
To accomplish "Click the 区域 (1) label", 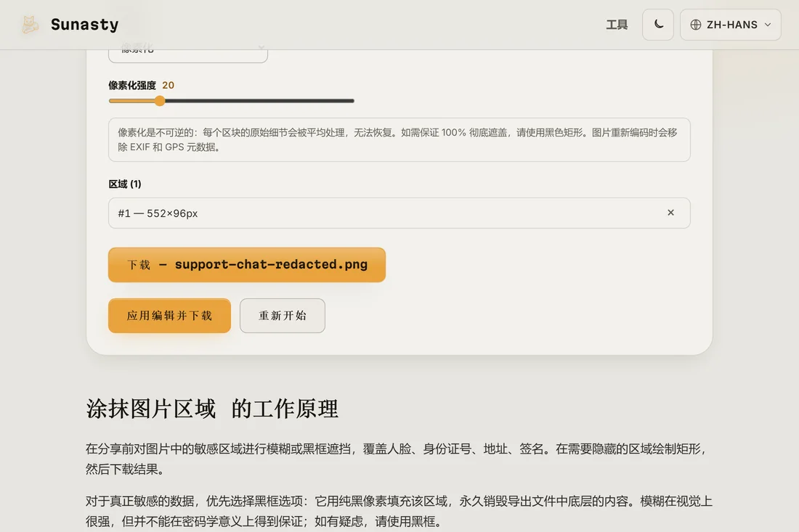I will [125, 184].
